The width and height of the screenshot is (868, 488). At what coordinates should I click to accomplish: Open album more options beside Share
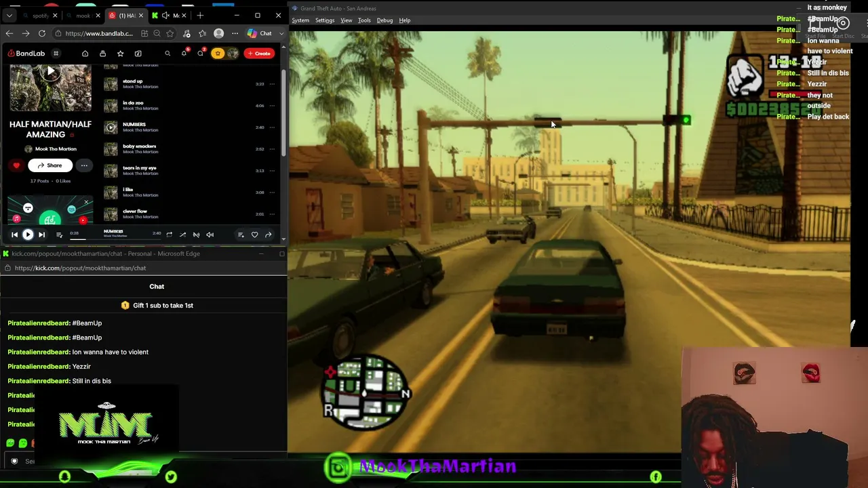pyautogui.click(x=84, y=165)
